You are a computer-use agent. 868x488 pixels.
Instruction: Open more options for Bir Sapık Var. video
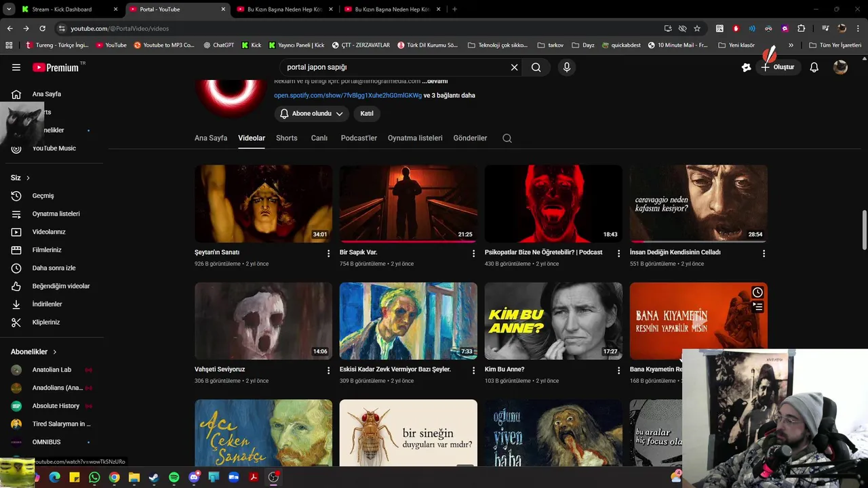pos(474,253)
